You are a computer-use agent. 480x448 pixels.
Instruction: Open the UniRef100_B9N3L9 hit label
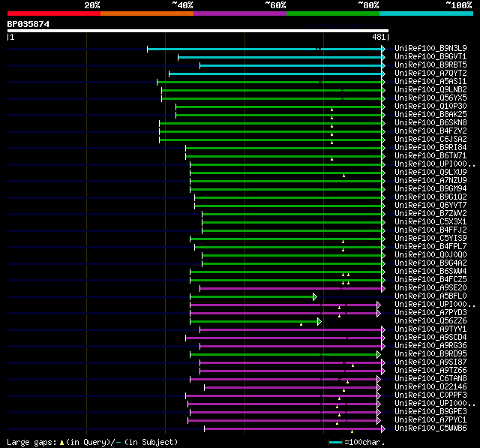tap(430, 48)
